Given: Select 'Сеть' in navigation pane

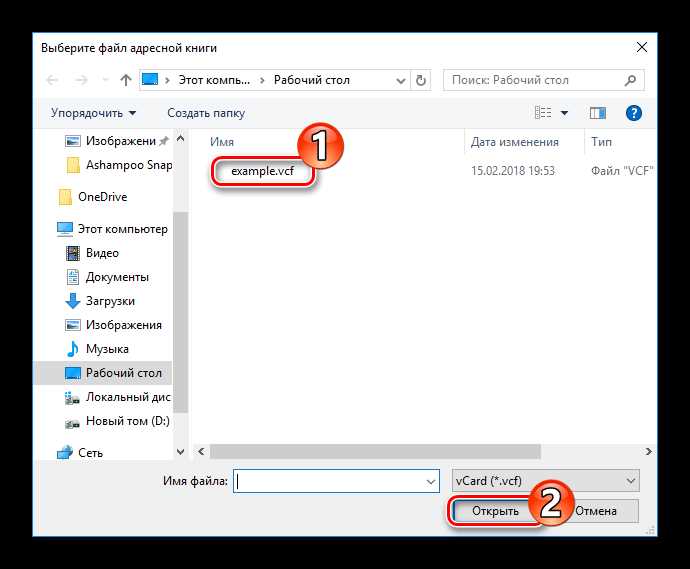Looking at the screenshot, I should tap(80, 452).
